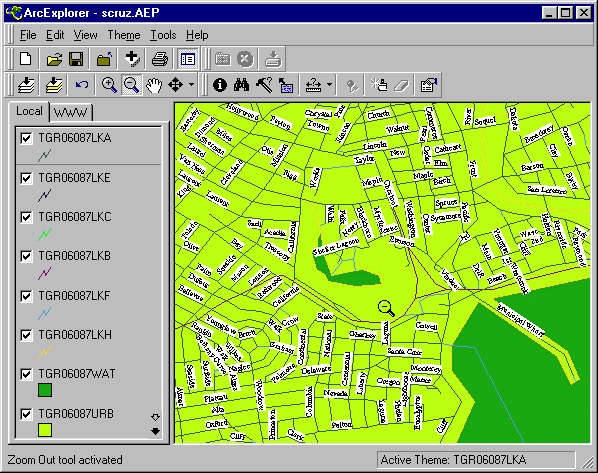
Task: Select the TGR06087LKC theme name
Action: pyautogui.click(x=75, y=217)
